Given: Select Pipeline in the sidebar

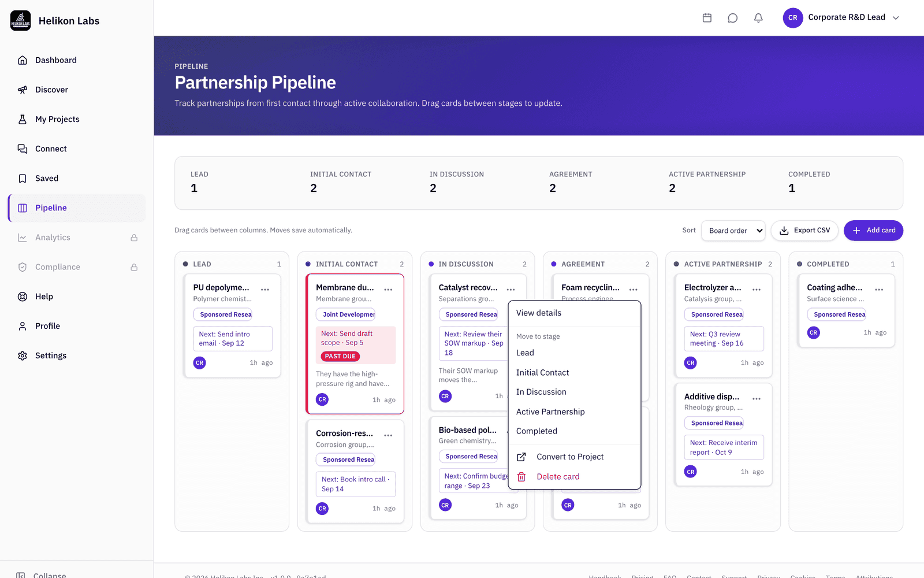Looking at the screenshot, I should pyautogui.click(x=77, y=208).
